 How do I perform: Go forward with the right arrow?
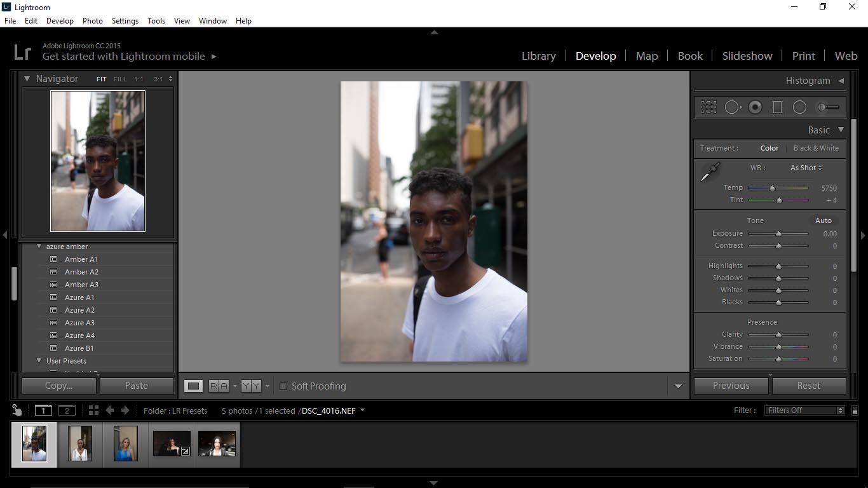click(x=125, y=410)
